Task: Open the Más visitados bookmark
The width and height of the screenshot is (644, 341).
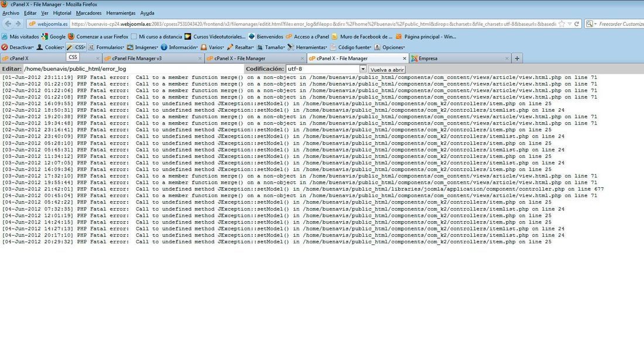Action: tap(20, 36)
